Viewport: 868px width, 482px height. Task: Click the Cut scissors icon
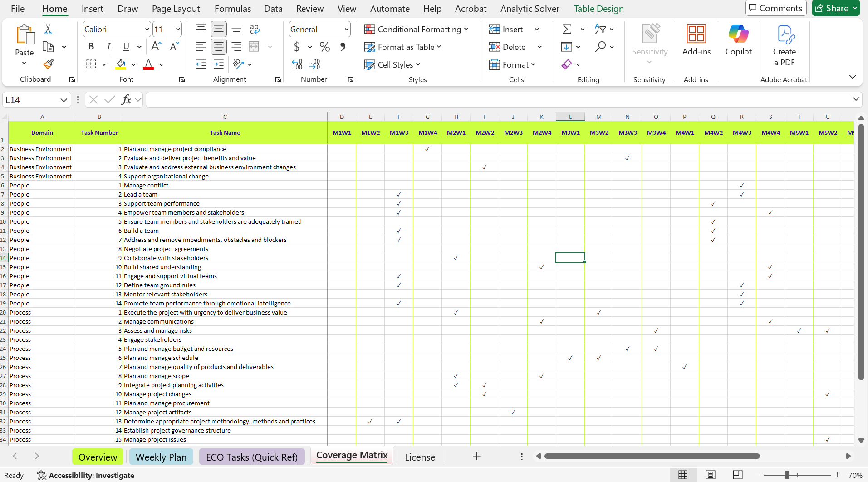48,30
